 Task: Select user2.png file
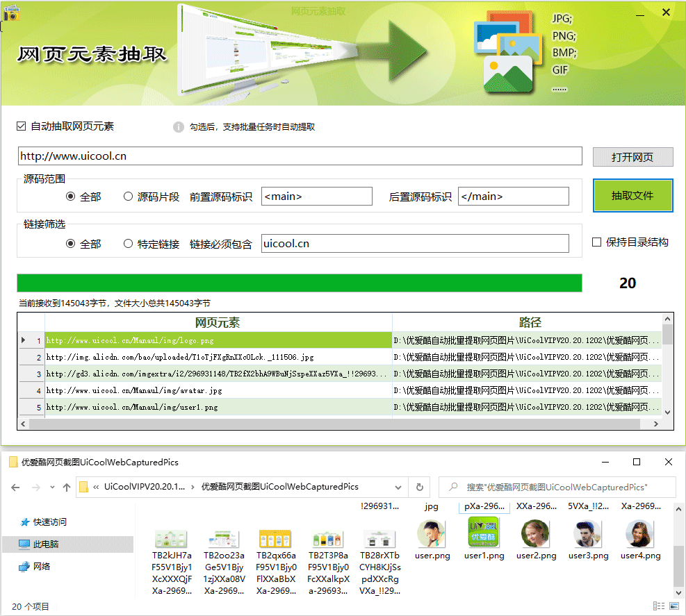coord(536,540)
